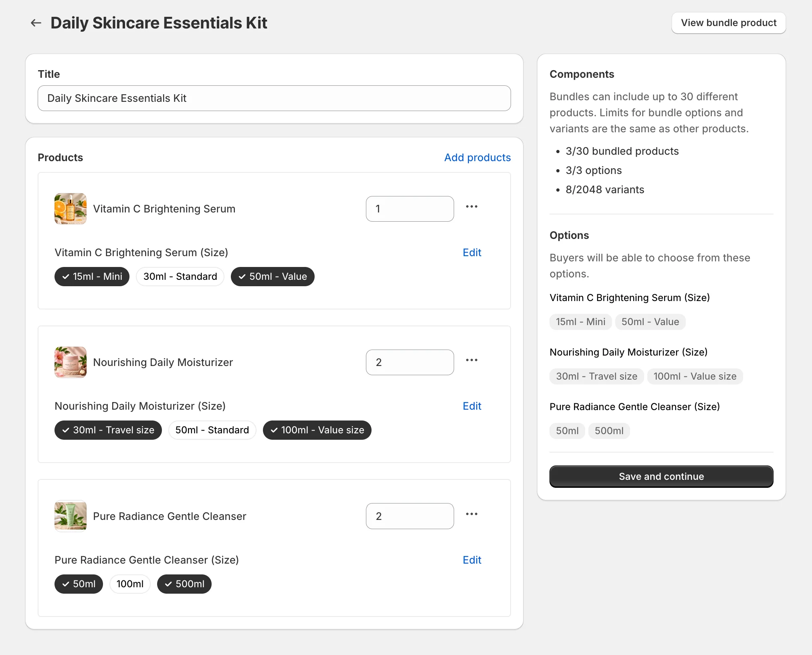
Task: Click the 50ml tag in Options panel
Action: 567,431
